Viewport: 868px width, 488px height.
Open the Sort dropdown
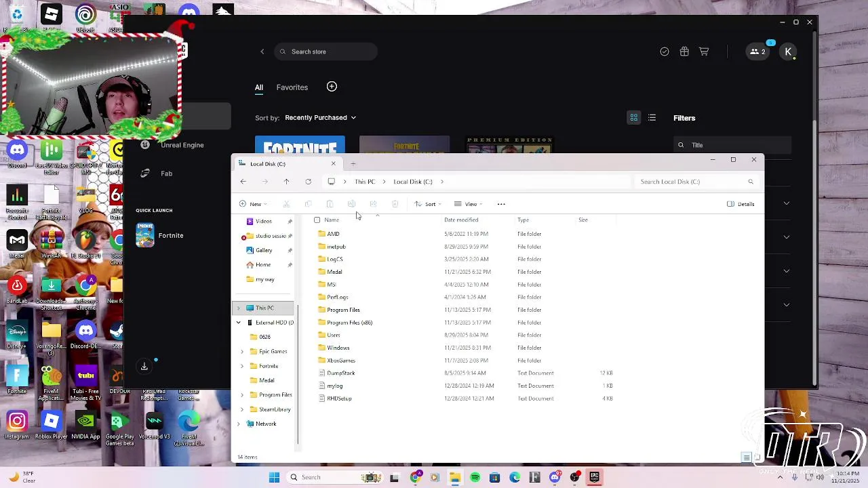click(428, 204)
